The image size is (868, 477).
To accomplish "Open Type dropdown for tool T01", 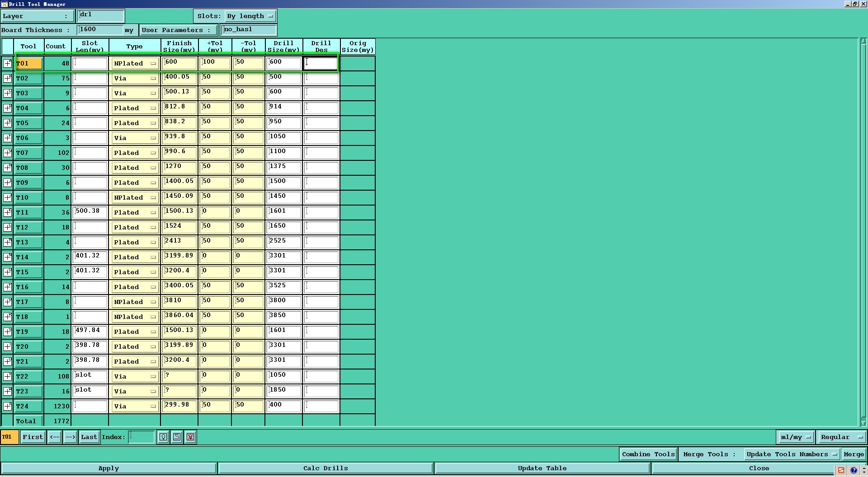I will [x=134, y=64].
